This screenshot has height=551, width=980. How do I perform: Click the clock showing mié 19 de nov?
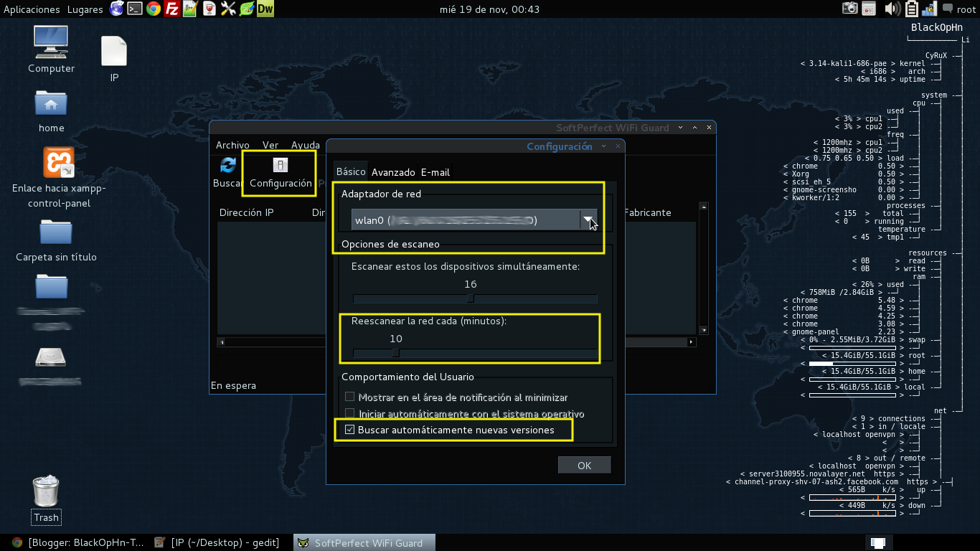pos(489,9)
